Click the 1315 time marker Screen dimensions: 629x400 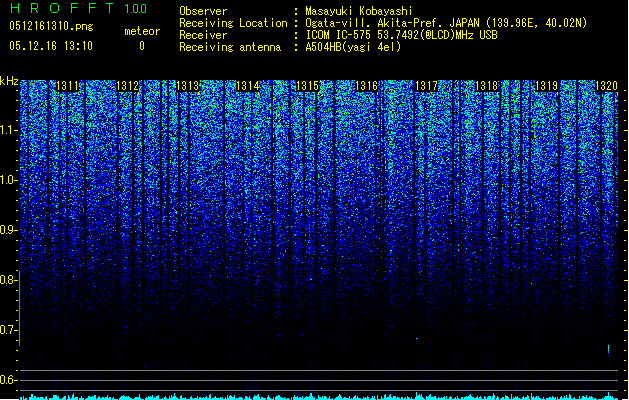pos(307,86)
